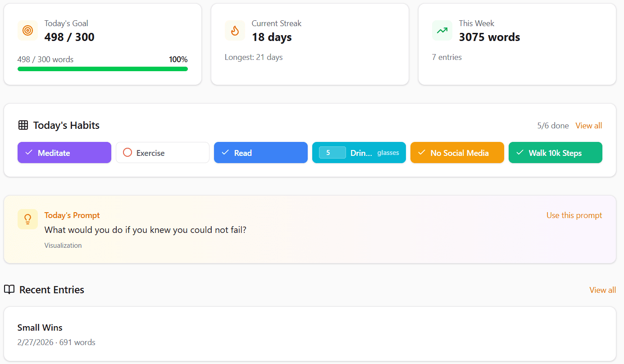Click Use this prompt
The height and width of the screenshot is (364, 624).
point(574,215)
